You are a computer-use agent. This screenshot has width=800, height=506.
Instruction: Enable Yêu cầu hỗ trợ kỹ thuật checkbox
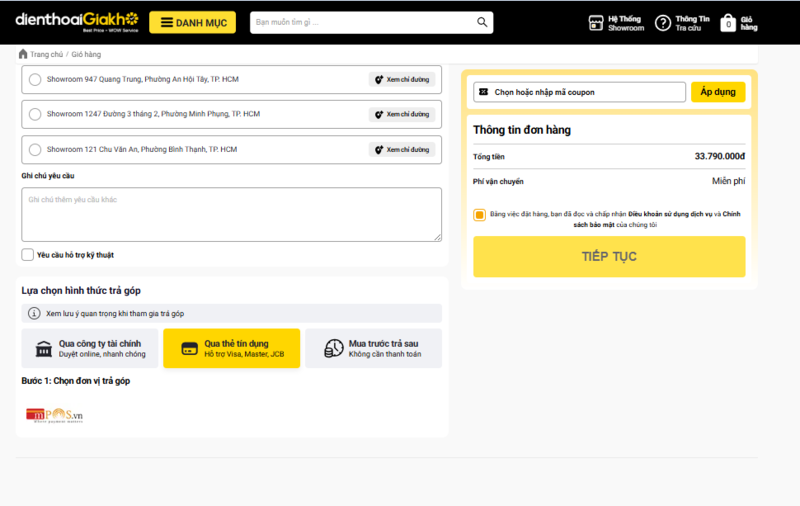28,255
